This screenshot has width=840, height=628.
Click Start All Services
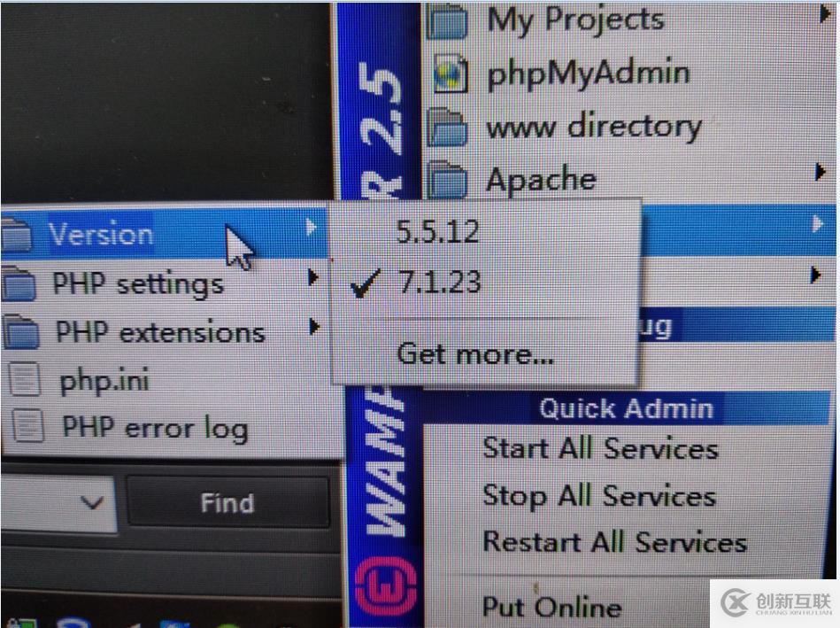600,448
